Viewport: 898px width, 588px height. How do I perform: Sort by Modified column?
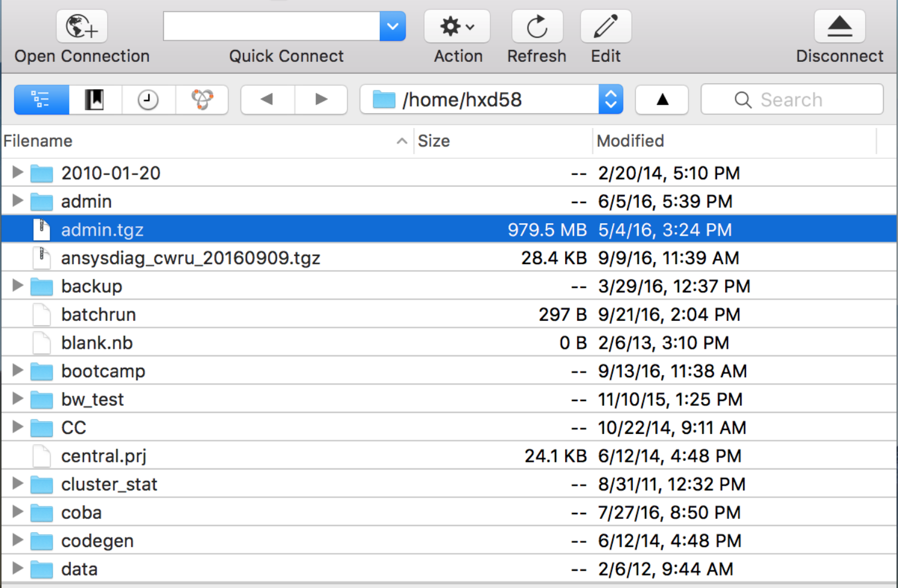coord(734,141)
